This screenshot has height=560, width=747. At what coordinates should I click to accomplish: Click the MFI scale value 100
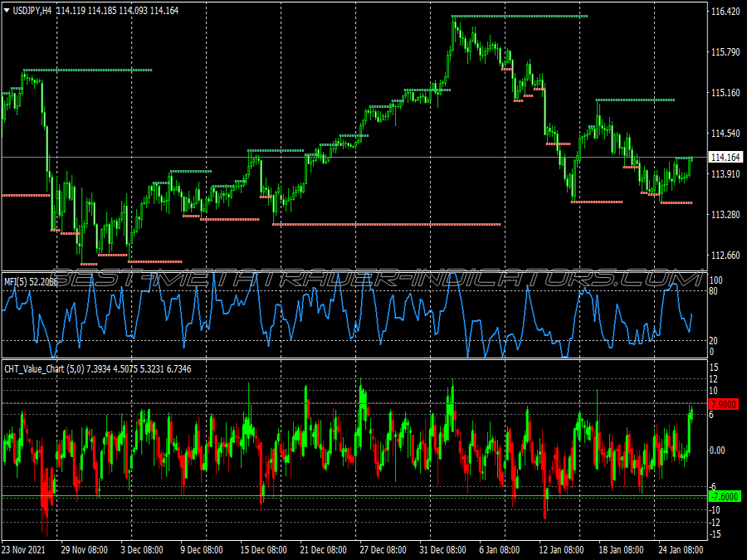[x=716, y=280]
